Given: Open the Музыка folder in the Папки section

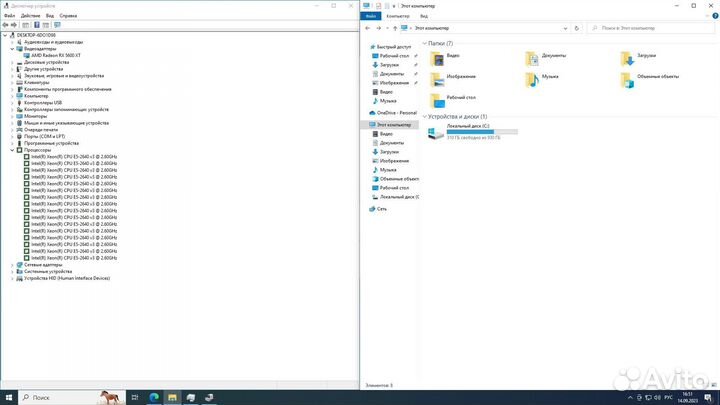Looking at the screenshot, I should [x=542, y=79].
